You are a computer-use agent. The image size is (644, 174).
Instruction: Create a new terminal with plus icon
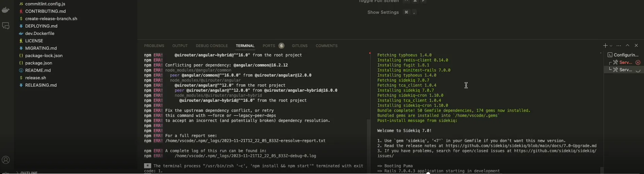605,46
